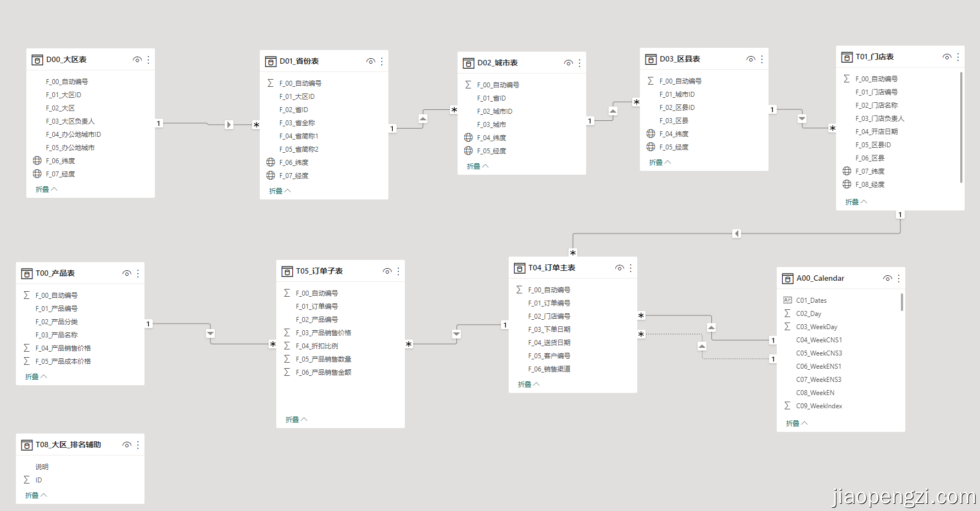Select field F_06_产品销售金额 in T05_订单子表
The height and width of the screenshot is (511, 980).
coord(324,372)
